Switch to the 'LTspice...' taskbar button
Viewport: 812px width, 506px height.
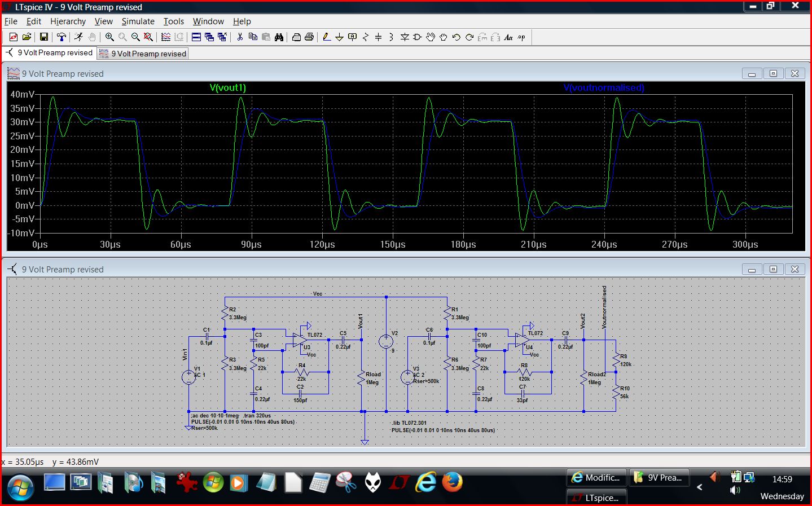coord(596,498)
